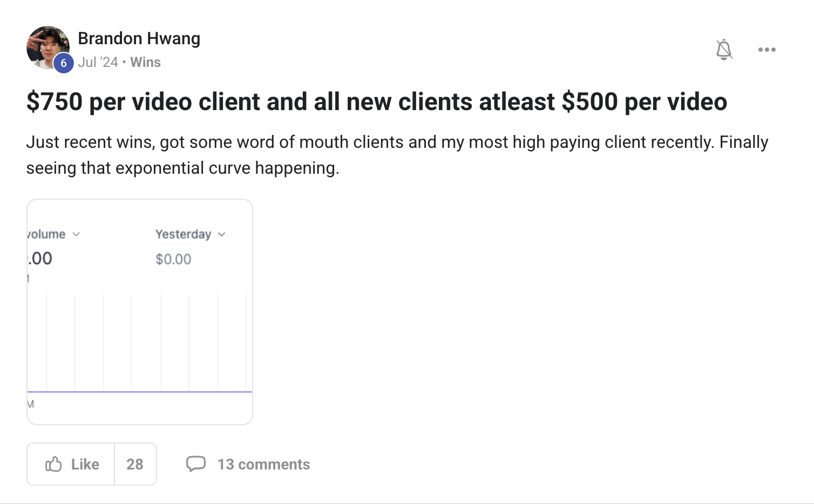View the 28 likes count

coord(135,464)
